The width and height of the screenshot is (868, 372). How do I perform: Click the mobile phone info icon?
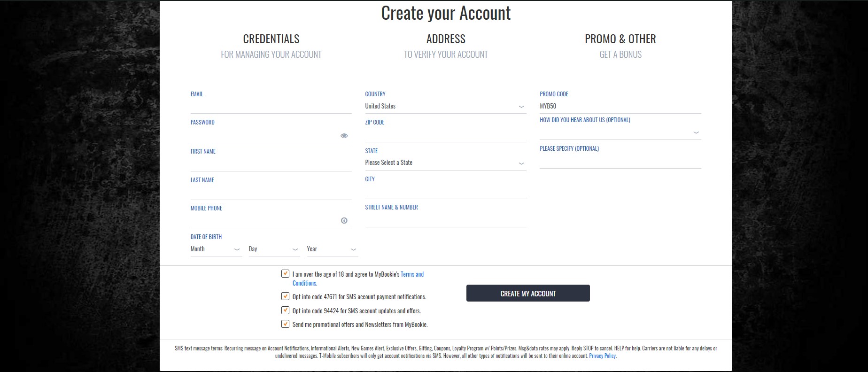[x=344, y=221]
